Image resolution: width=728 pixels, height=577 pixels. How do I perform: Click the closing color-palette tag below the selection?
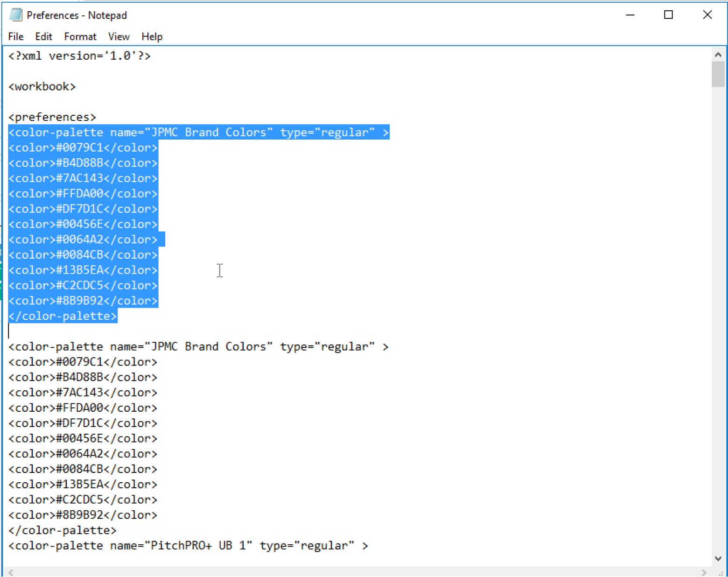pos(62,530)
